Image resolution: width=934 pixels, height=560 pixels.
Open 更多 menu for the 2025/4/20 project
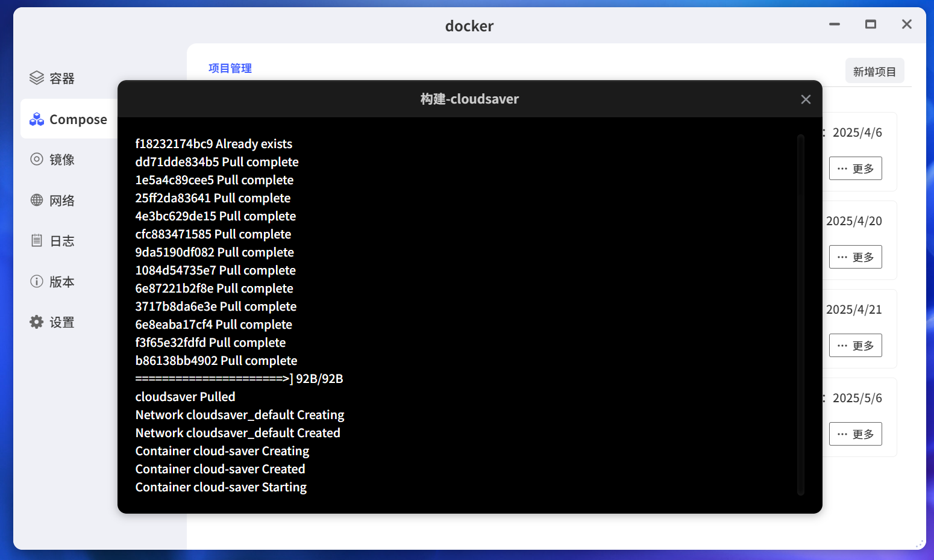(856, 257)
